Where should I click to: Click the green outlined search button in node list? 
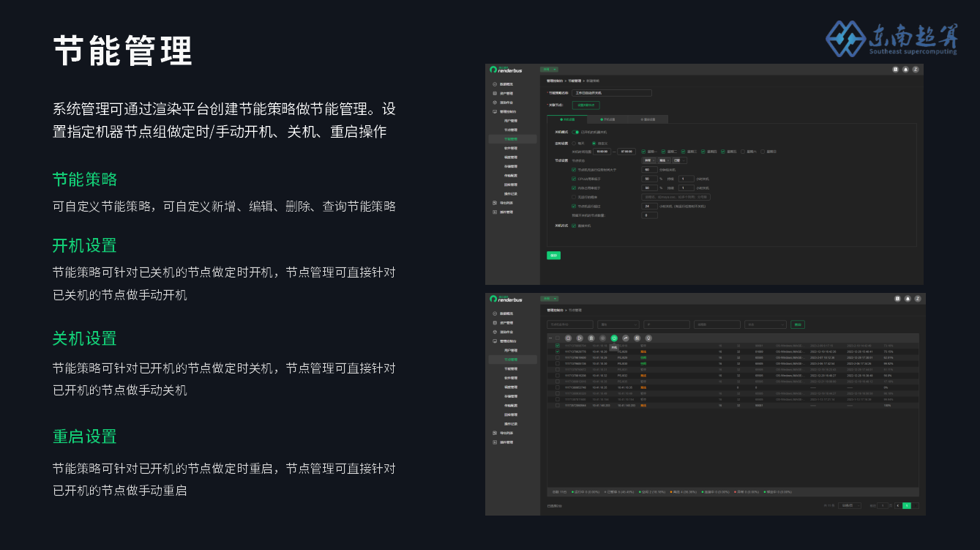[x=797, y=324]
